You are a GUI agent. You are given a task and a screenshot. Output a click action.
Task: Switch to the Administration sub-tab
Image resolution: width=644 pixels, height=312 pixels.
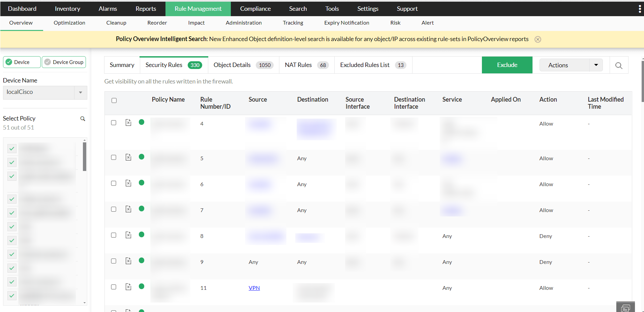[x=244, y=23]
